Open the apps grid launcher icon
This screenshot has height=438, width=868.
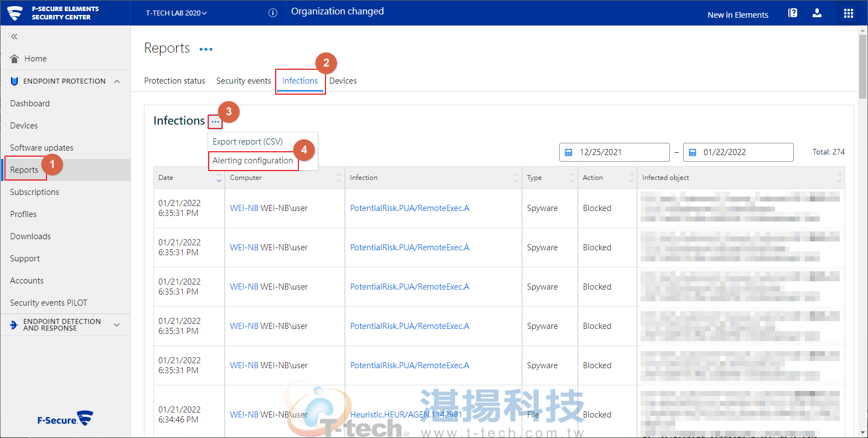pyautogui.click(x=849, y=13)
